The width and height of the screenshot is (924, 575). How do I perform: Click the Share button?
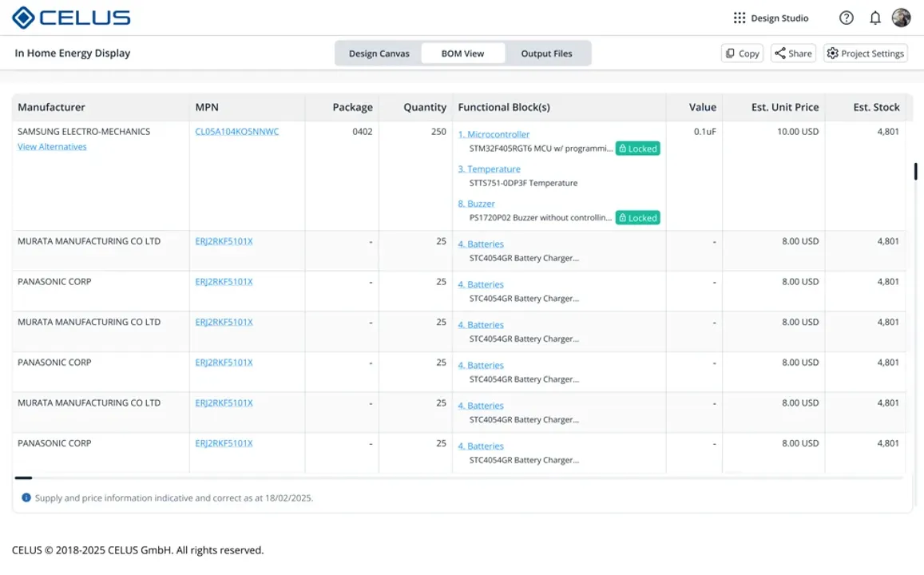coord(793,54)
